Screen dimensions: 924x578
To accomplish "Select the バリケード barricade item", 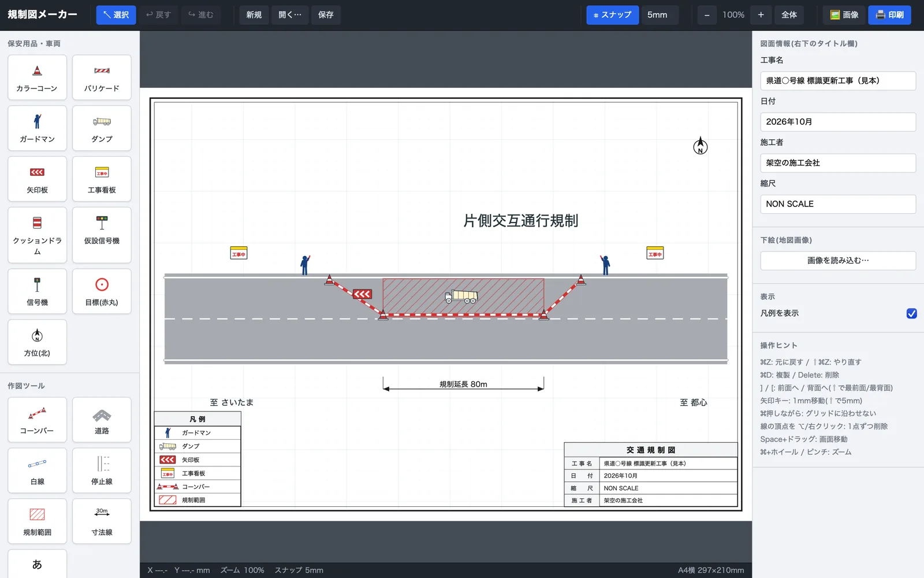I will click(x=102, y=77).
